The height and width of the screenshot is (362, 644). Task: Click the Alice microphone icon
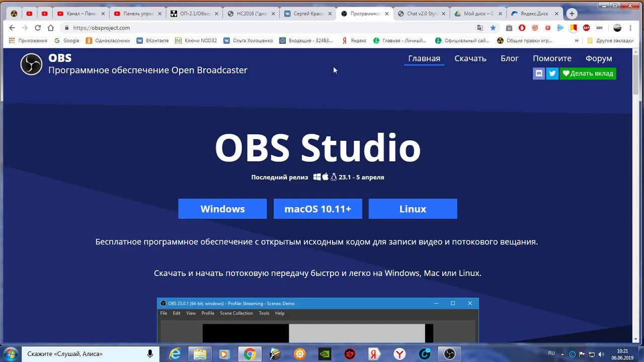150,354
